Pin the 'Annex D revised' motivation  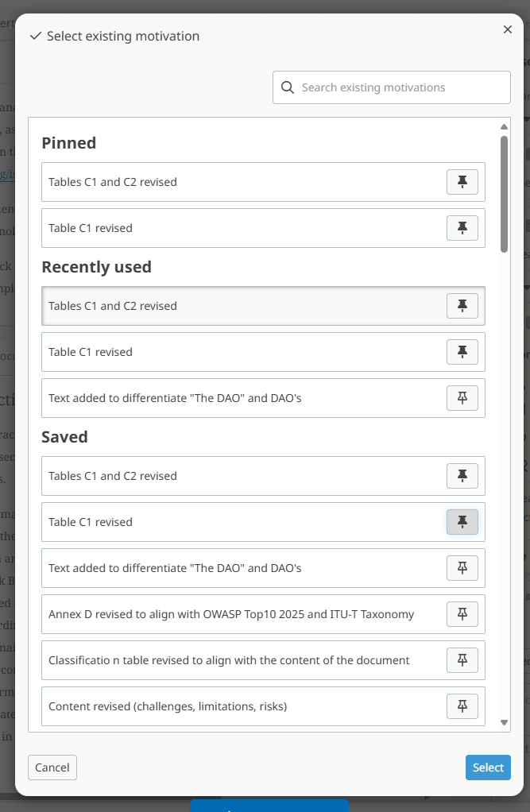coord(462,614)
